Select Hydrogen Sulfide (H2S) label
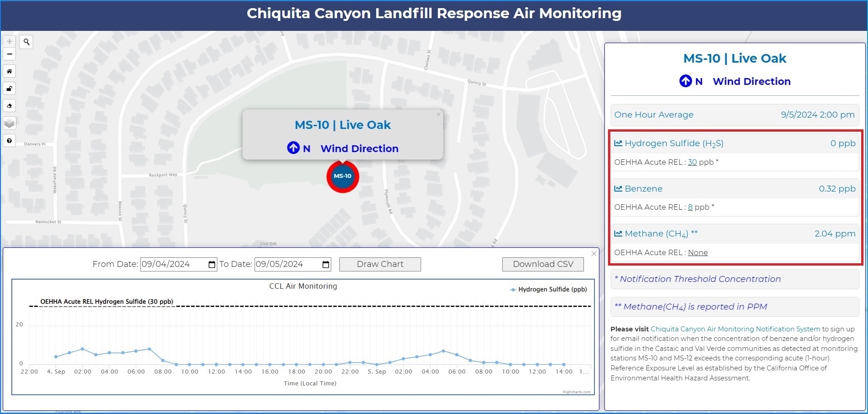This screenshot has height=414, width=868. 674,143
